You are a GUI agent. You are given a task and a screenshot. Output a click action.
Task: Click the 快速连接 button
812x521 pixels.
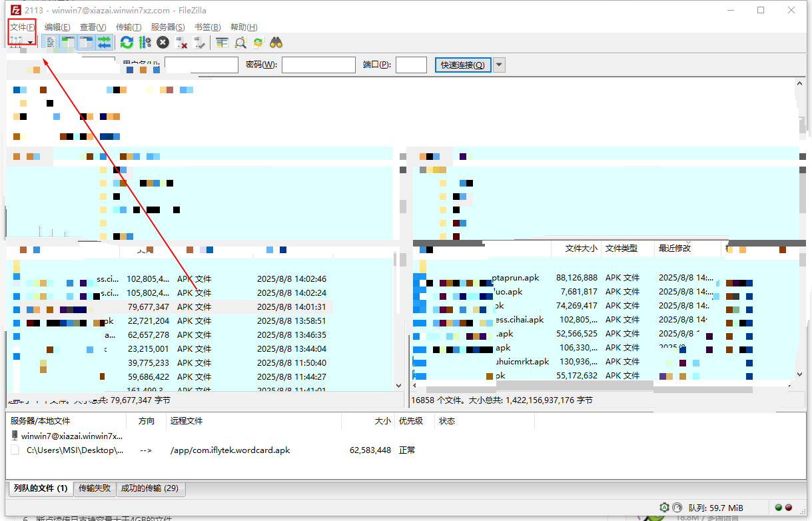click(462, 64)
